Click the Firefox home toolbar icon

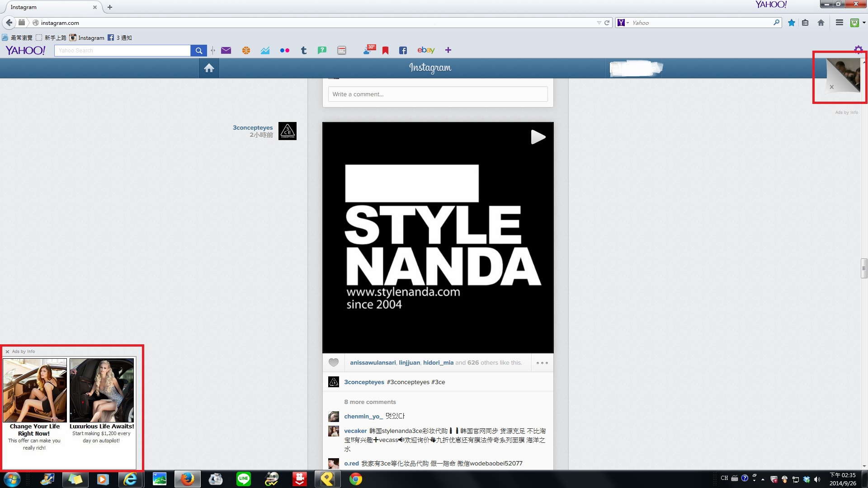[x=821, y=23]
